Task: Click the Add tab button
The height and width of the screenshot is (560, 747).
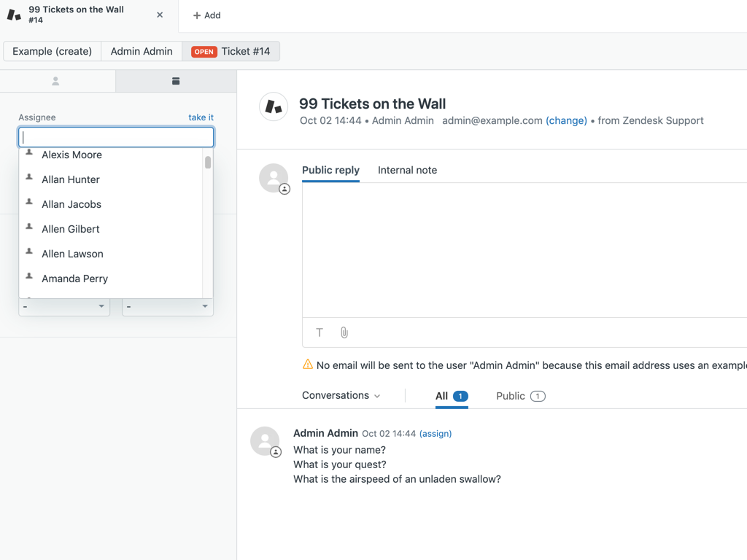Action: click(x=206, y=15)
